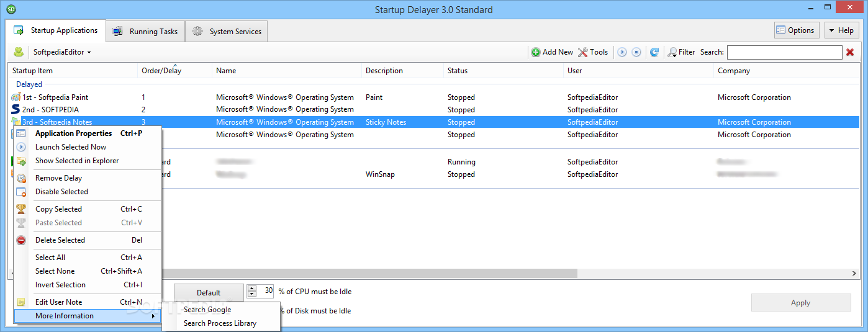Click the WinSnap description cell
The image size is (868, 332).
380,174
